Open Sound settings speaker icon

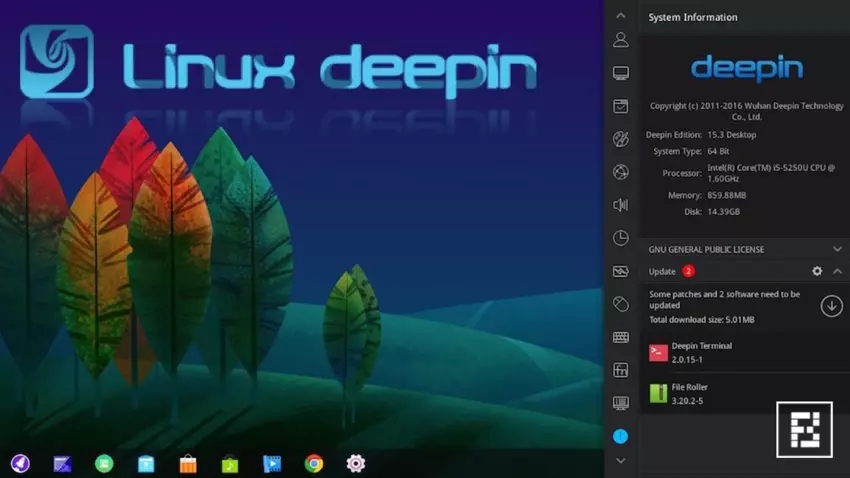[x=621, y=205]
